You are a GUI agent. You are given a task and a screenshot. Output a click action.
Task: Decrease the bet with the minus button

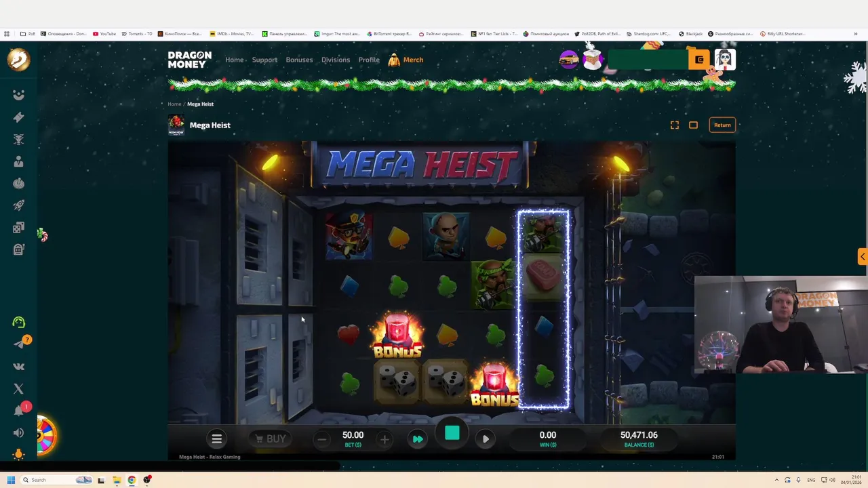[x=322, y=439]
